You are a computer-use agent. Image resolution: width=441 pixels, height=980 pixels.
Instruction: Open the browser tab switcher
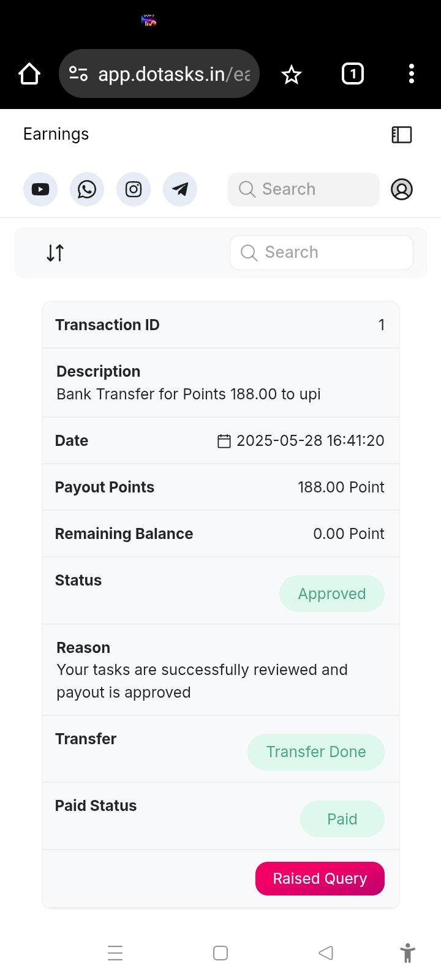(353, 74)
